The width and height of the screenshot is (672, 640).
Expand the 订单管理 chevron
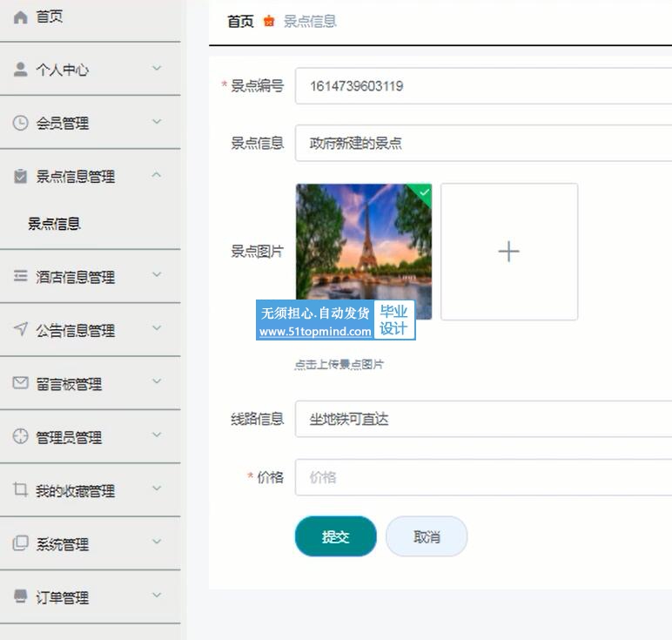[x=157, y=595]
